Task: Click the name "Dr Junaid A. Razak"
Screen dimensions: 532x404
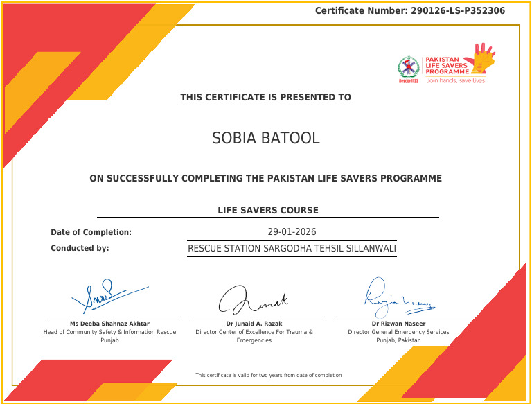Action: coord(254,324)
